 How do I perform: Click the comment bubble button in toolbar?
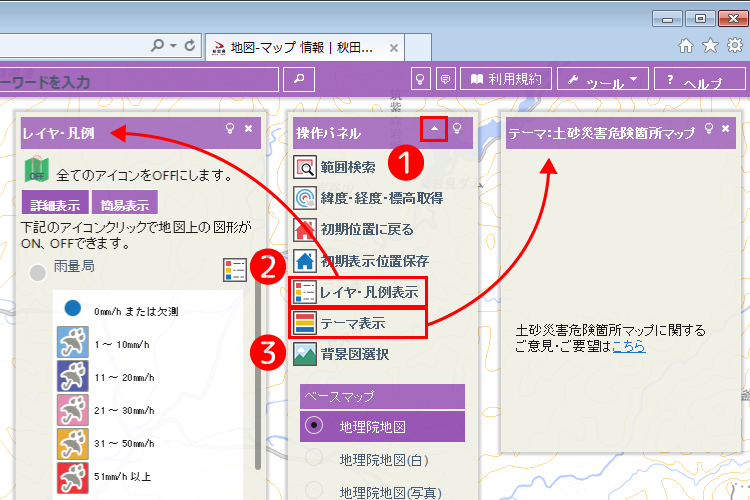pyautogui.click(x=445, y=78)
